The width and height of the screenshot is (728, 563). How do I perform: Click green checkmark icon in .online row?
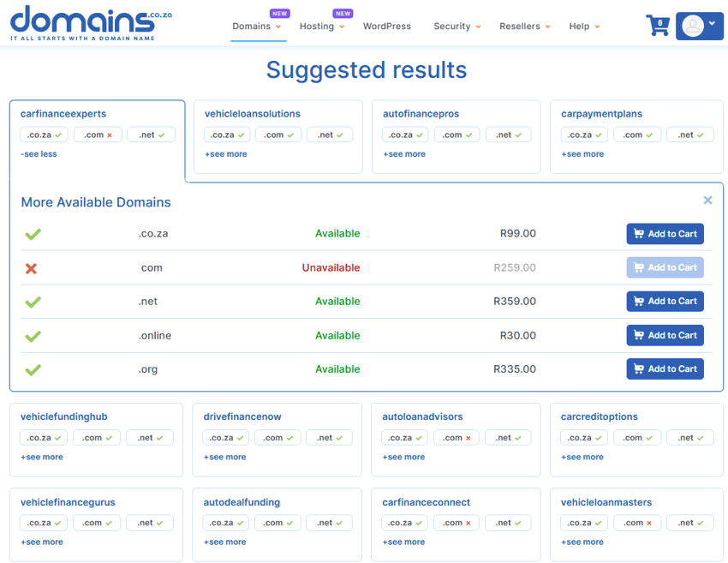pyautogui.click(x=33, y=336)
